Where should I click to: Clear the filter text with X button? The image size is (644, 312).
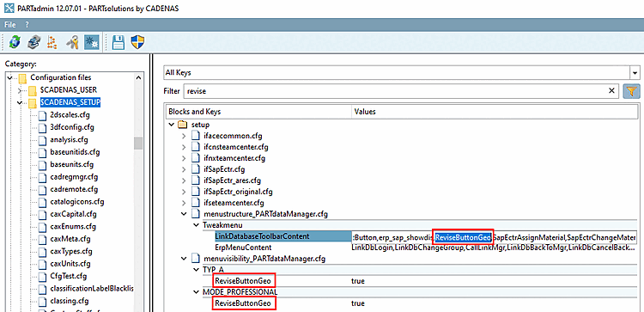(611, 91)
